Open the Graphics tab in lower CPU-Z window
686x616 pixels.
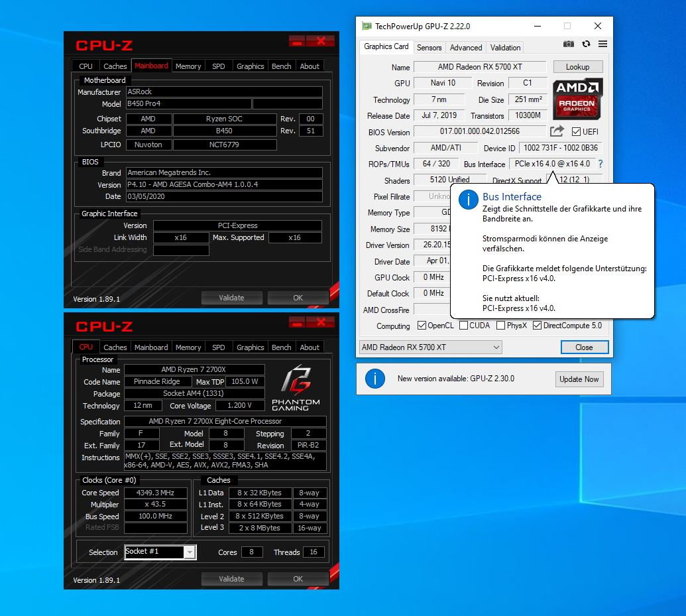[x=251, y=347]
